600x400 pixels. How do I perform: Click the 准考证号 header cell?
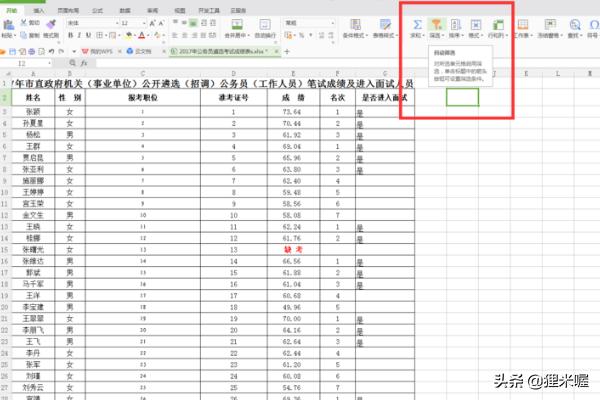click(233, 98)
